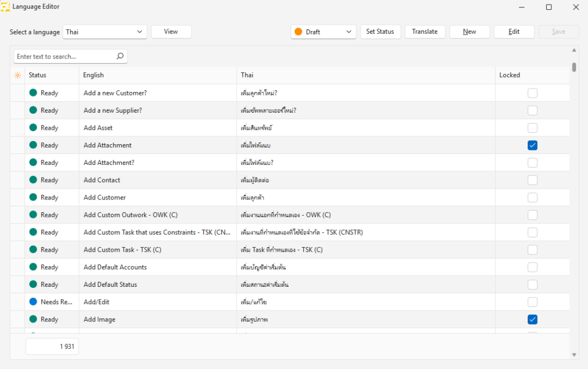Screen dimensions: 588x369
Task: Click scroll up arrow on scrollbar
Action: 574,51
